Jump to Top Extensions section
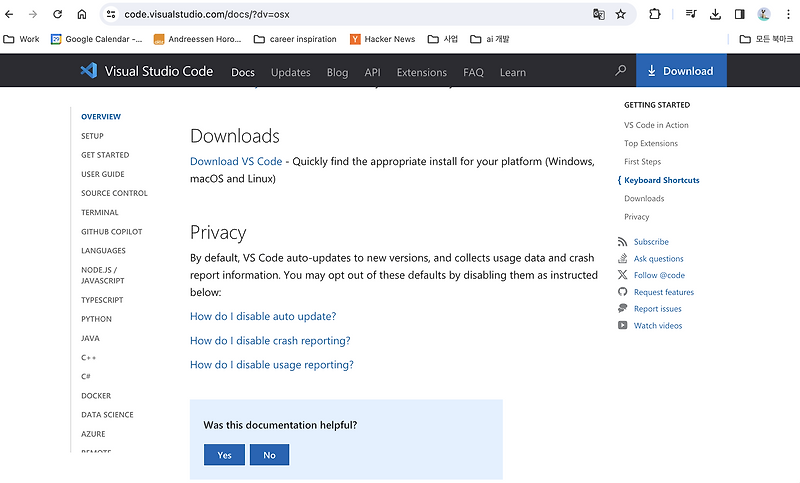The height and width of the screenshot is (483, 800). pos(651,143)
